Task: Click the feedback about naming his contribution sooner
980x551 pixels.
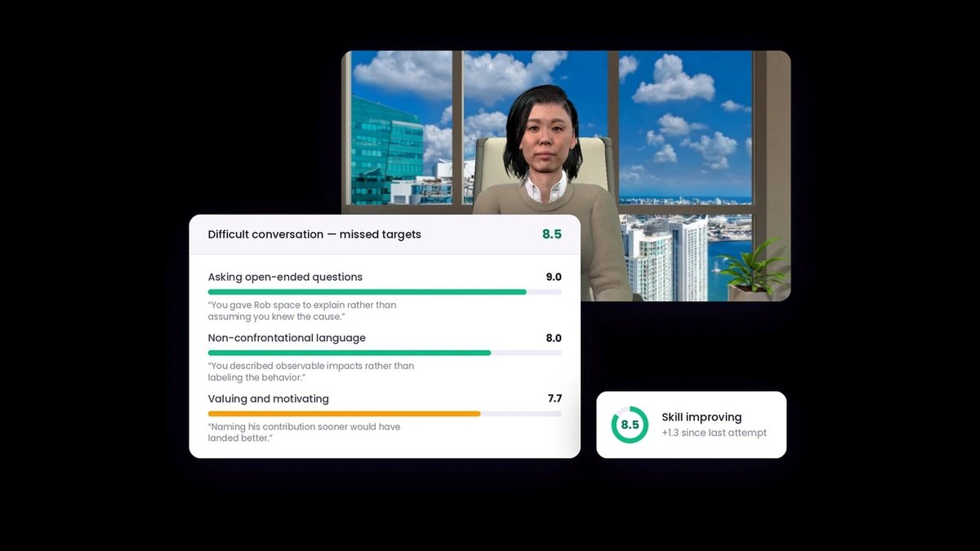Action: click(304, 433)
